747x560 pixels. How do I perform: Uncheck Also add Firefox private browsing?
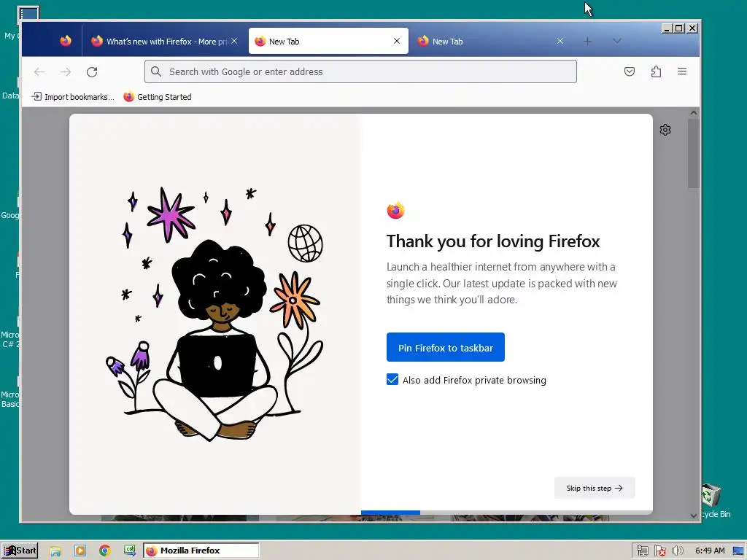tap(392, 379)
